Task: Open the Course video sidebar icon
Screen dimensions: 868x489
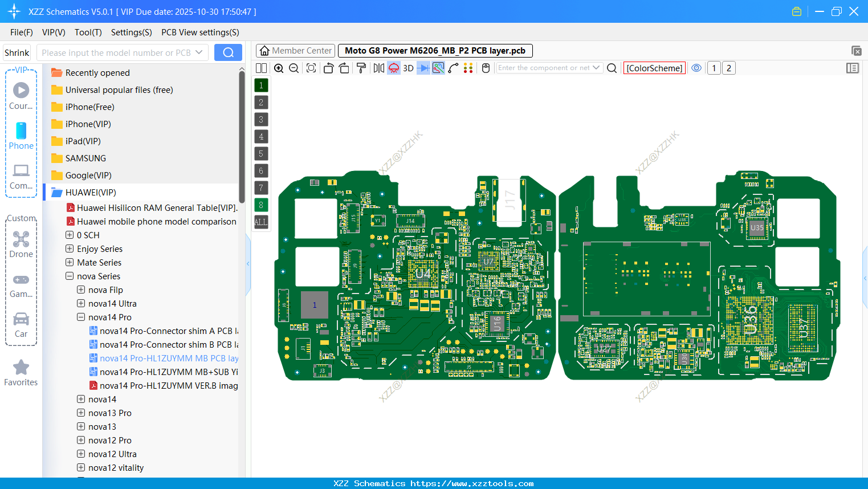Action: (x=21, y=96)
